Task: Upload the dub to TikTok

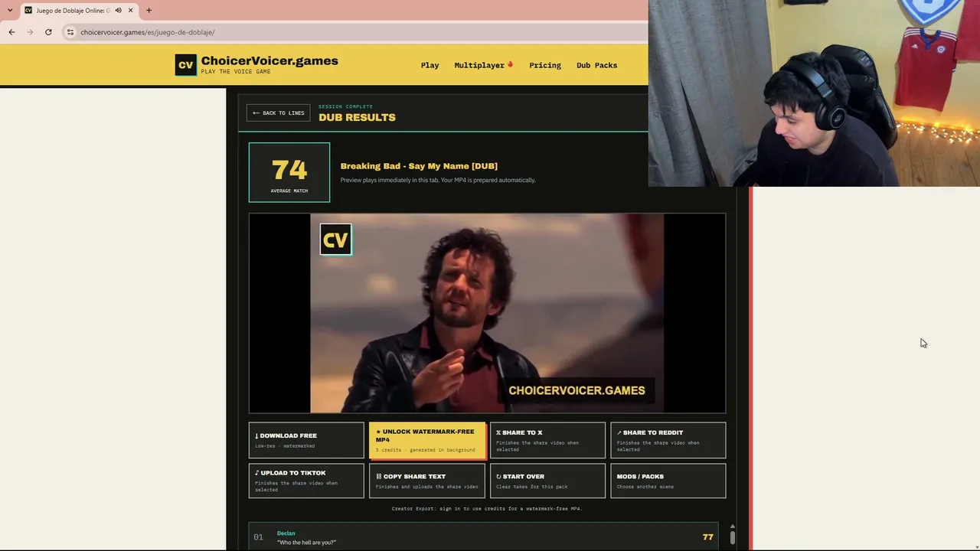Action: [x=306, y=481]
